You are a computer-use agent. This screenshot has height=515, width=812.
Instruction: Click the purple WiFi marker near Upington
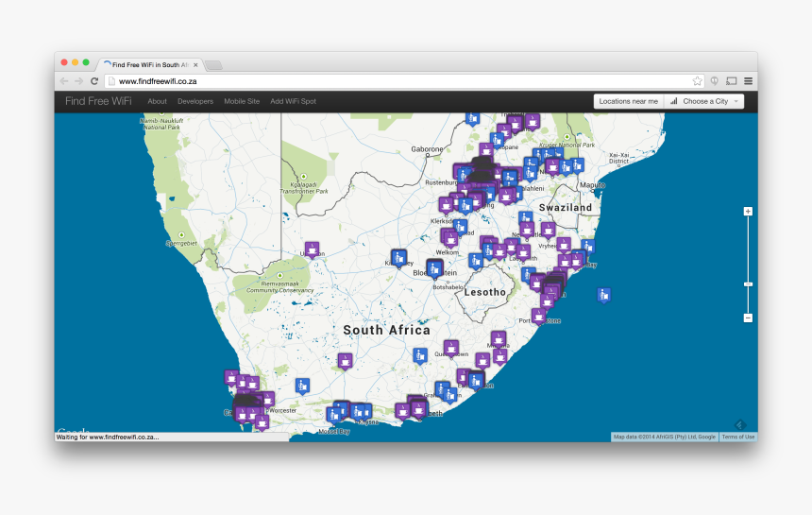[312, 249]
